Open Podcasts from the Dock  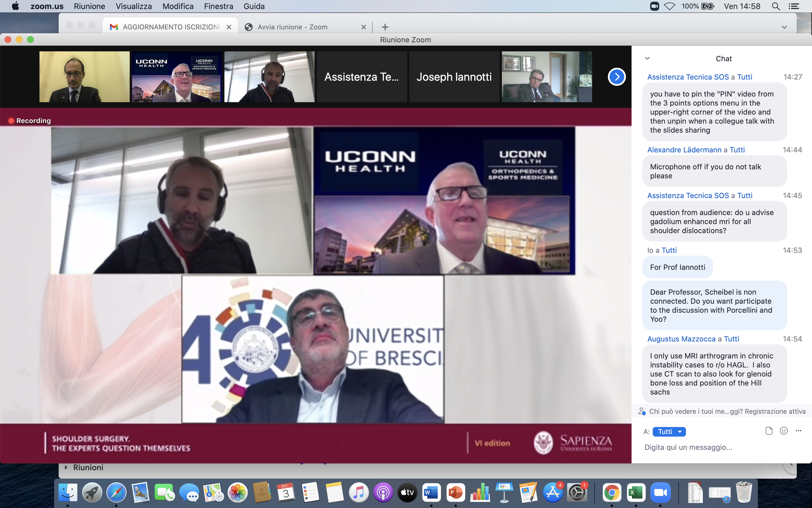tap(383, 493)
